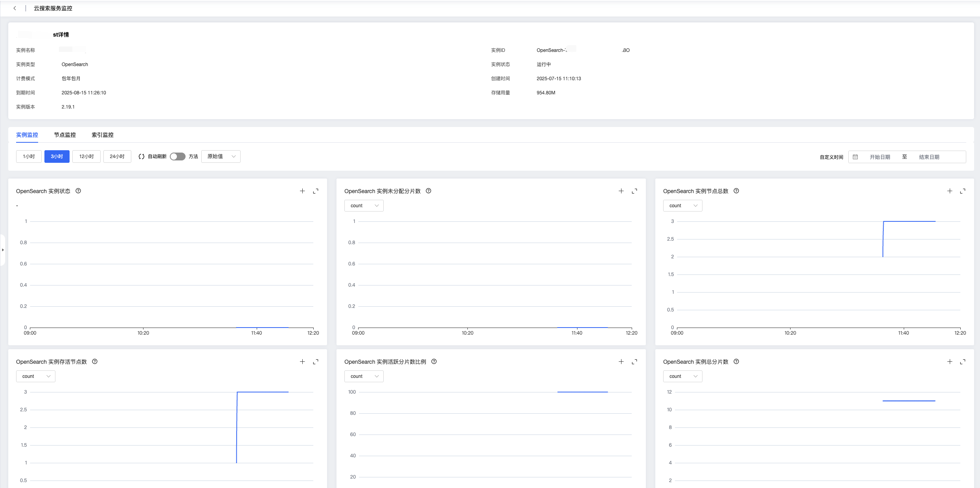Open help tooltip for 实例活跃分片数比例

(x=434, y=362)
